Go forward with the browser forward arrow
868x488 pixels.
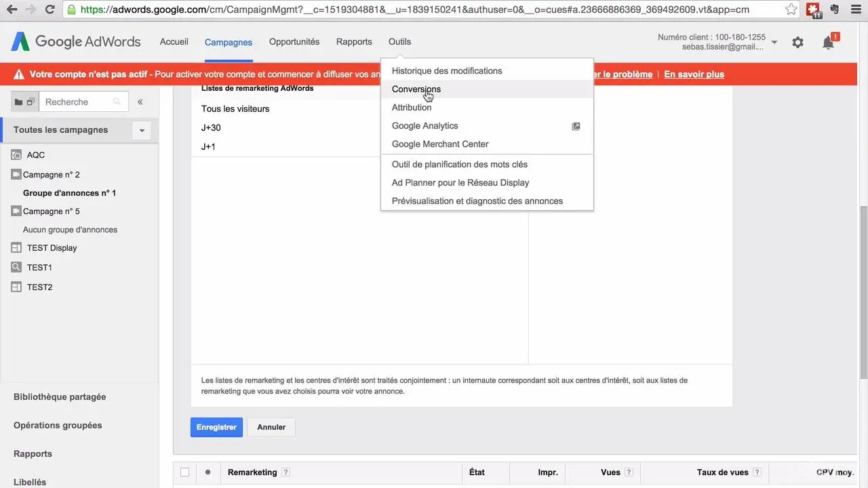click(31, 9)
